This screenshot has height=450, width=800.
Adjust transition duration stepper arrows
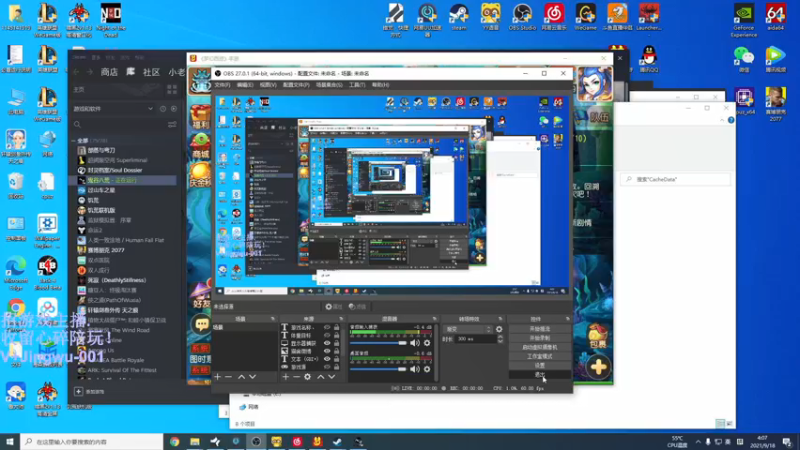tap(500, 339)
